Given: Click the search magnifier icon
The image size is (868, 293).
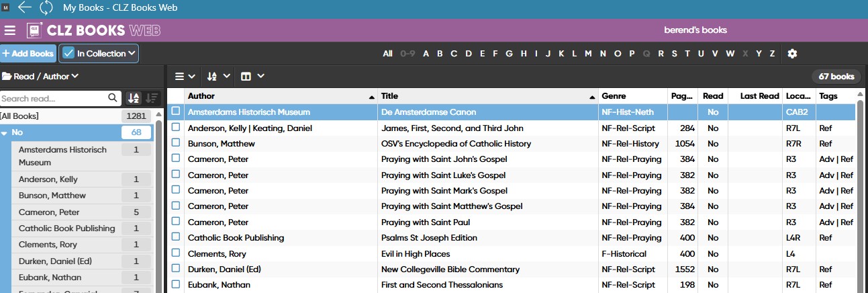Looking at the screenshot, I should pyautogui.click(x=113, y=99).
